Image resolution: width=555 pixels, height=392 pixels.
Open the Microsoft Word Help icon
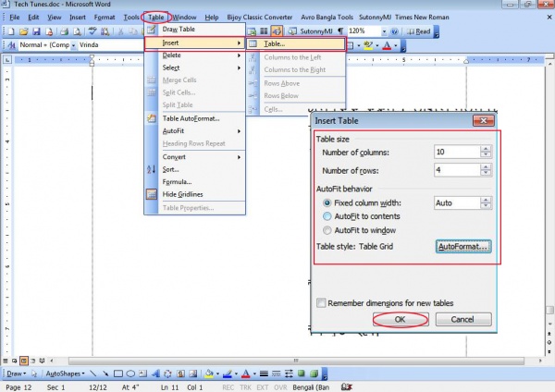pos(394,31)
